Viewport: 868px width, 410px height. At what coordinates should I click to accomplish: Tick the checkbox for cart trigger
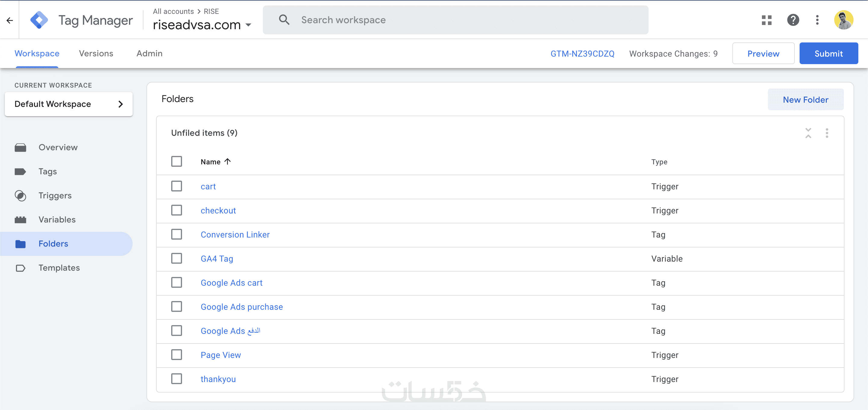point(177,186)
